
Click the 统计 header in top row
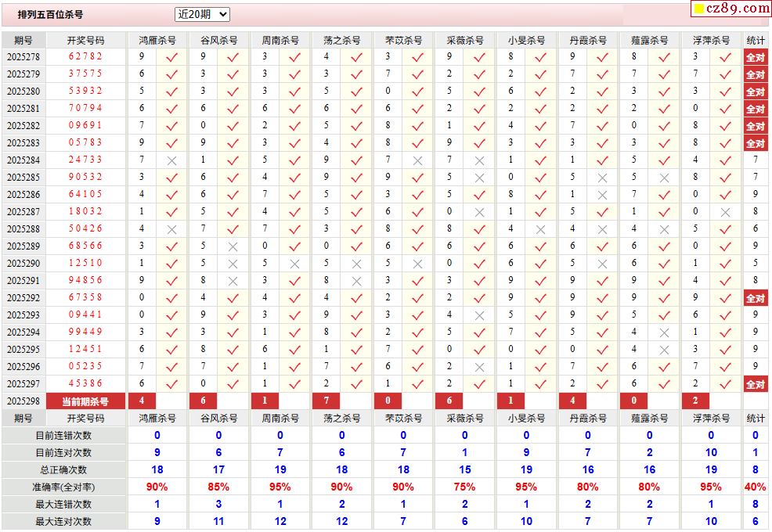point(756,40)
